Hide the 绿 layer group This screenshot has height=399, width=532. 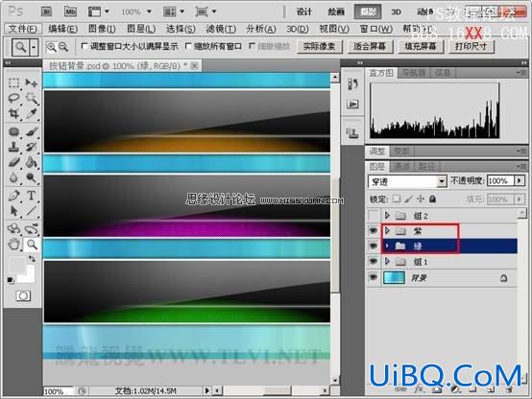point(374,246)
